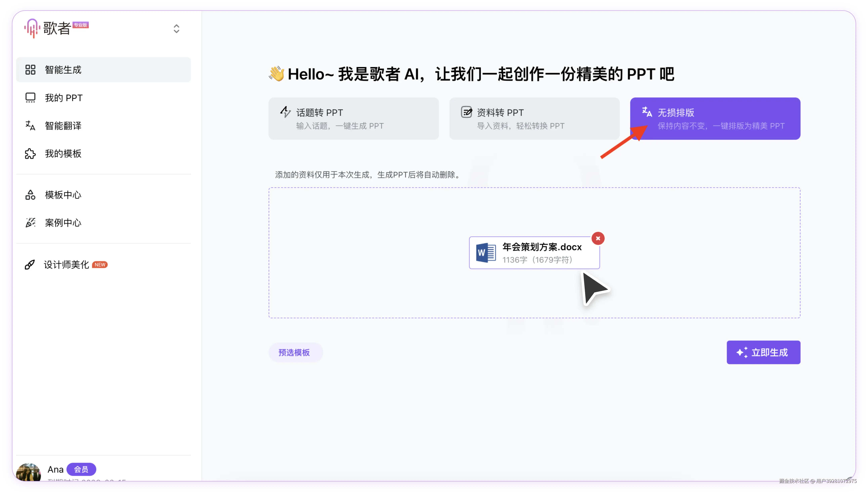Click the 专业版 badge next to the logo
The width and height of the screenshot is (868, 495).
point(81,25)
